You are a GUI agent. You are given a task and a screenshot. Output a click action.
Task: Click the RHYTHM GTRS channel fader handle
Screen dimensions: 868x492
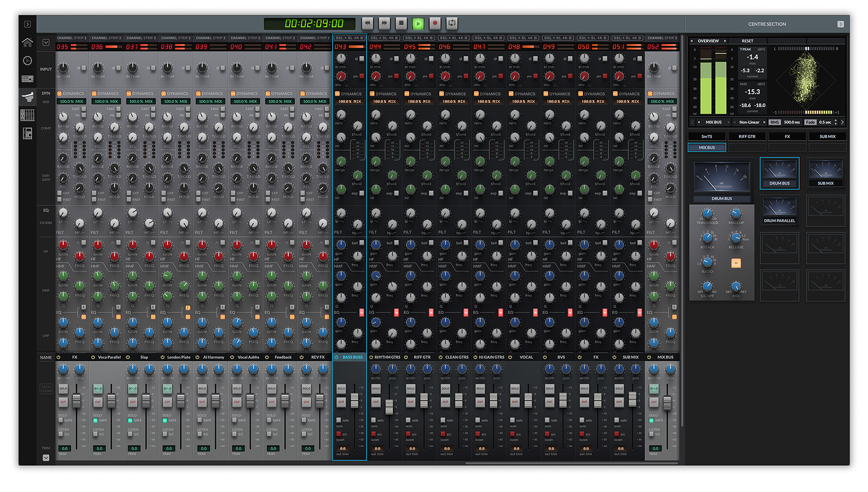pos(389,407)
